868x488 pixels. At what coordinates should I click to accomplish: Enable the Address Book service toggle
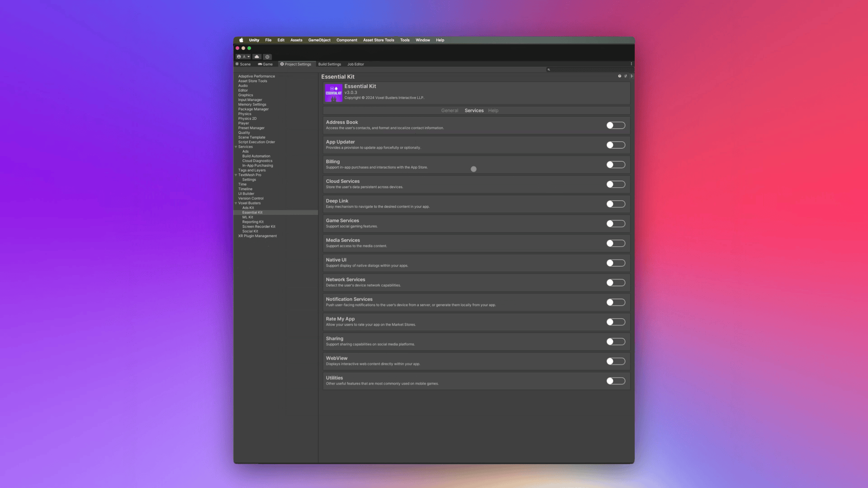tap(615, 125)
